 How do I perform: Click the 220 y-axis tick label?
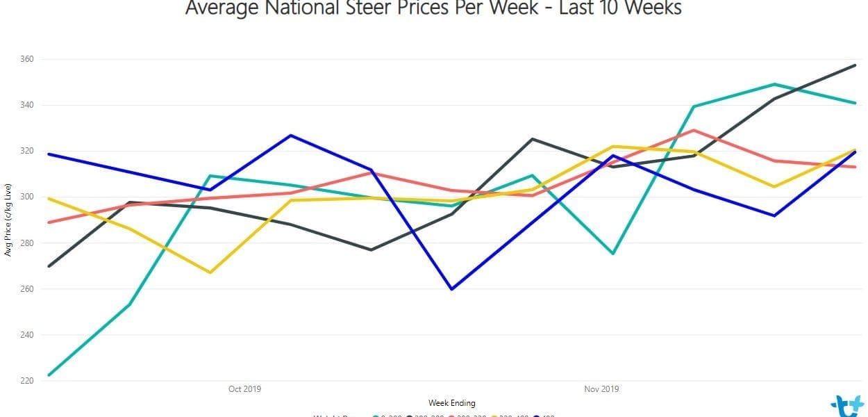tap(26, 381)
